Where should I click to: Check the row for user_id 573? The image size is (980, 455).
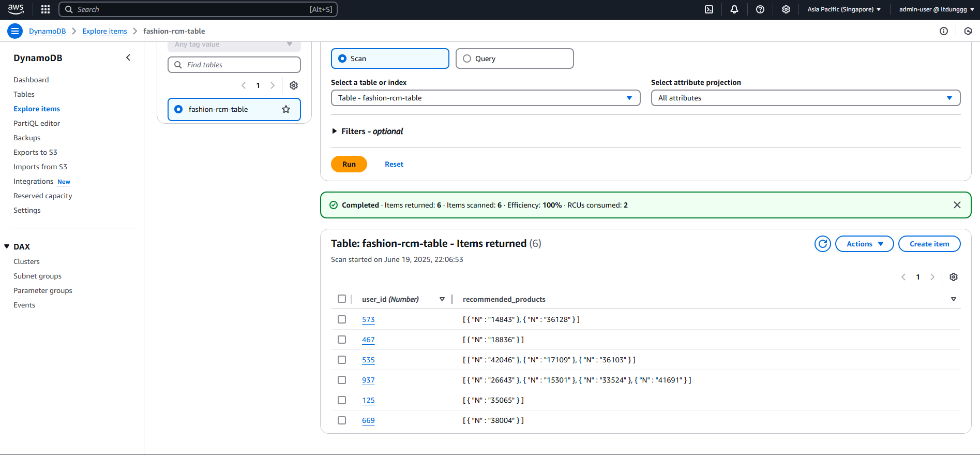point(342,319)
